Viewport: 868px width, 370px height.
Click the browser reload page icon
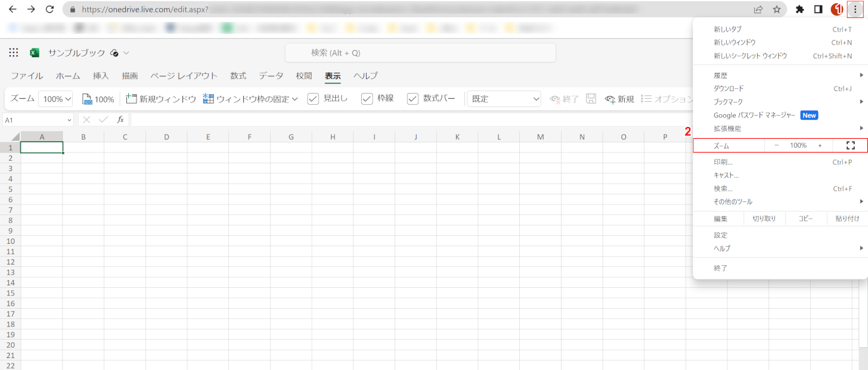pos(50,10)
